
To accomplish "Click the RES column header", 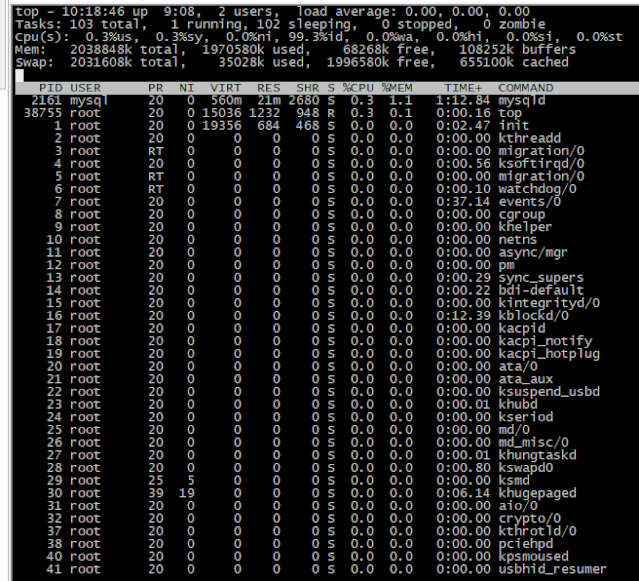I will pyautogui.click(x=268, y=88).
